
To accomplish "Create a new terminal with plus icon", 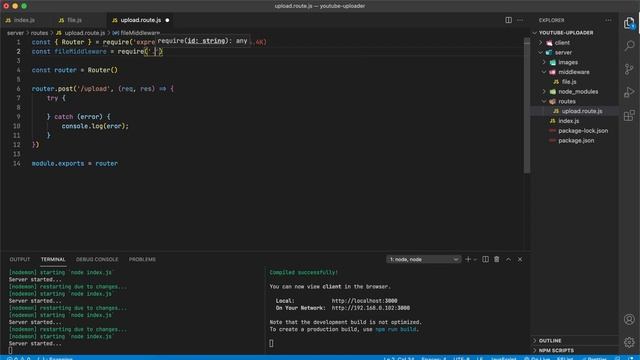I will pyautogui.click(x=468, y=259).
